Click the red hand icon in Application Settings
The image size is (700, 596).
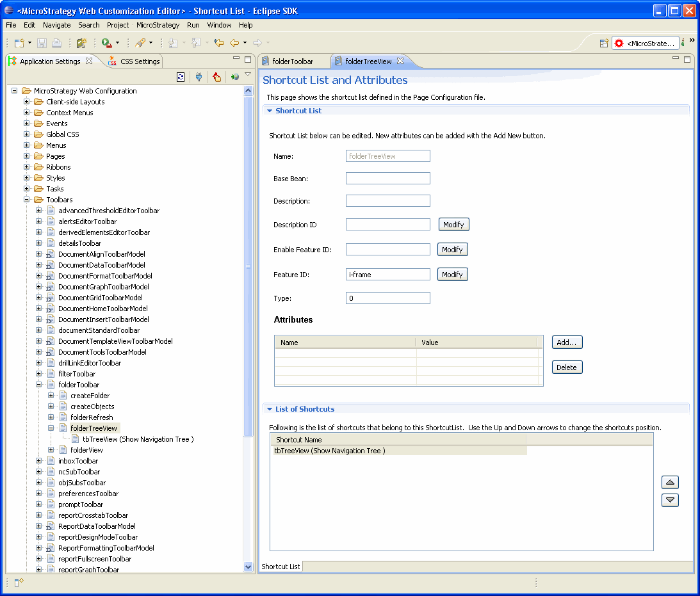pyautogui.click(x=217, y=77)
